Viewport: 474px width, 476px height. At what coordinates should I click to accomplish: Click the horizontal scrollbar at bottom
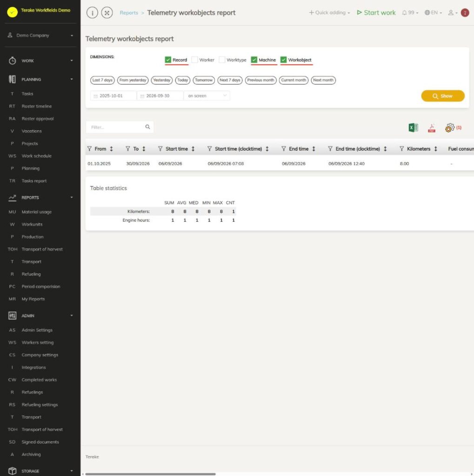pyautogui.click(x=150, y=474)
